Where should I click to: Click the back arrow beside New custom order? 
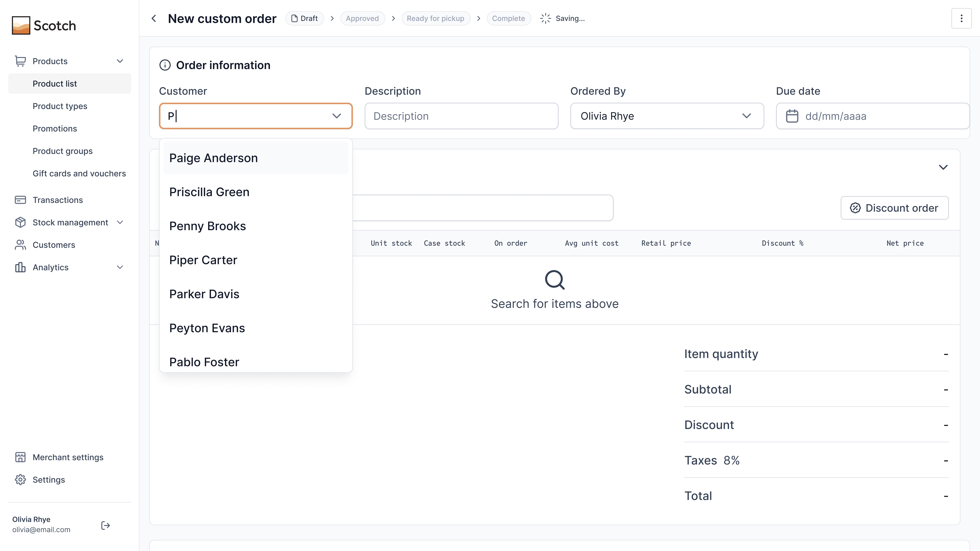tap(154, 18)
